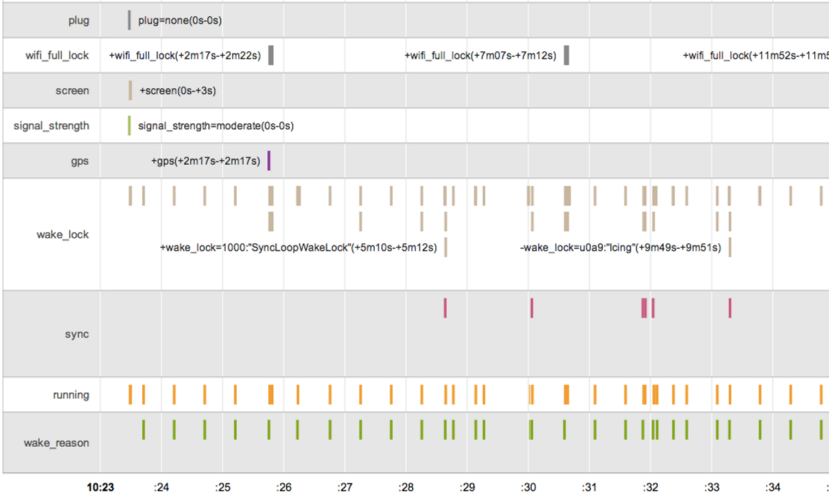Screen dimensions: 829x504
Task: Click the +screen(0s-+3s) text label
Action: pyautogui.click(x=178, y=91)
